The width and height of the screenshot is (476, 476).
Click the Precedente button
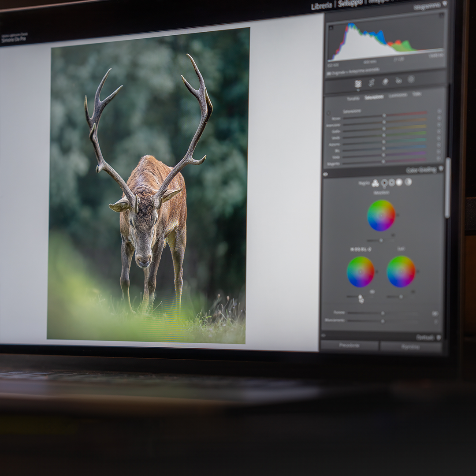[349, 346]
